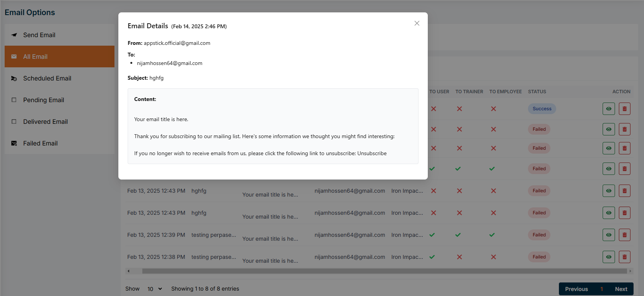Image resolution: width=644 pixels, height=296 pixels.
Task: View Feb 13 12:39 PM email details
Action: click(609, 235)
